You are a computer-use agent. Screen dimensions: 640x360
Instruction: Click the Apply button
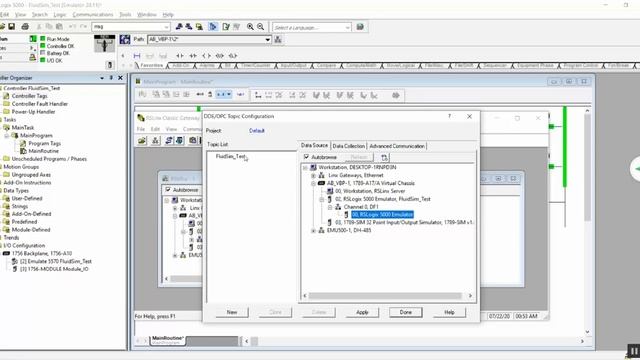click(362, 312)
